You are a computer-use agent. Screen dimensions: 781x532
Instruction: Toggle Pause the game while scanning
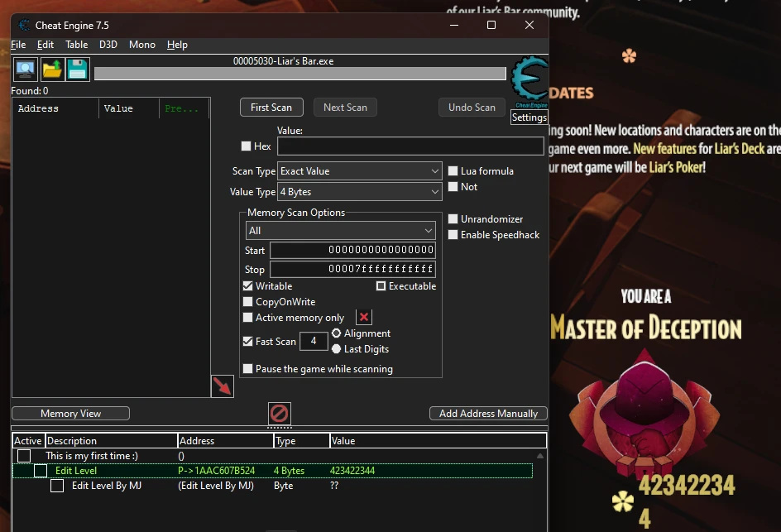coord(247,368)
